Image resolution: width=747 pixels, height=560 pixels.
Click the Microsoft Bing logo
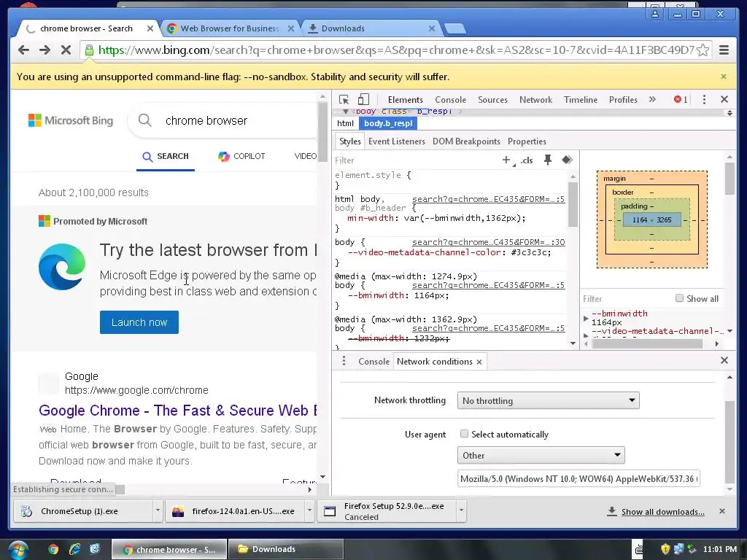click(71, 120)
